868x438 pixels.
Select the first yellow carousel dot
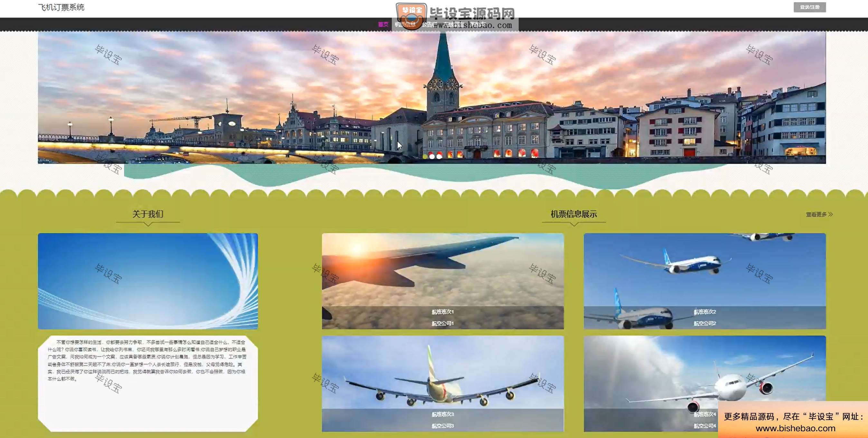[x=425, y=157]
